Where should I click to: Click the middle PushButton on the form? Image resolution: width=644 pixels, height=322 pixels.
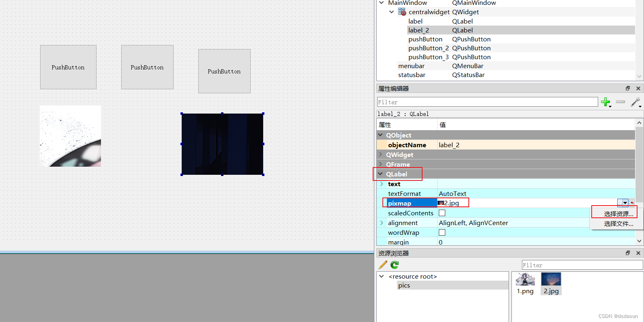(x=147, y=67)
